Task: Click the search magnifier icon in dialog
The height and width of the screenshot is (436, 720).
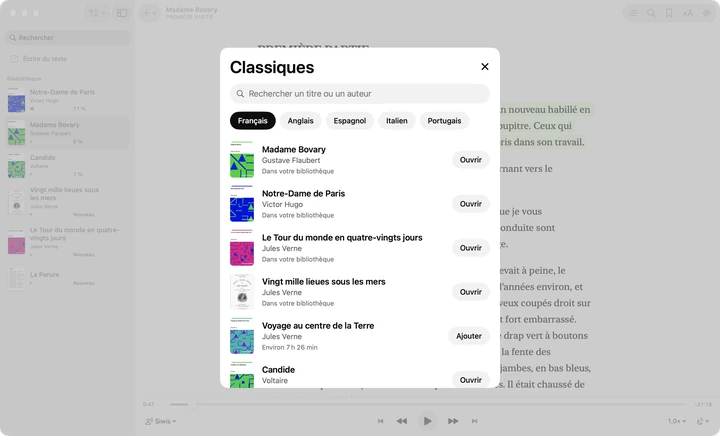Action: click(x=240, y=94)
